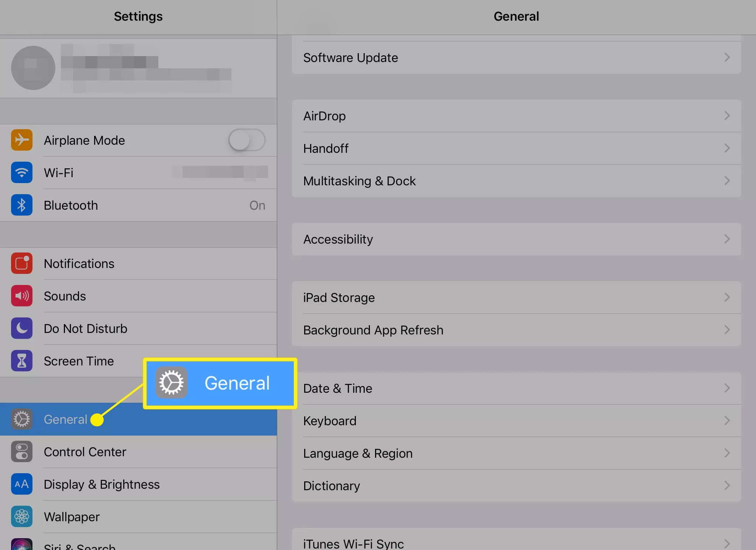
Task: Open Software Update chevron
Action: tap(727, 57)
